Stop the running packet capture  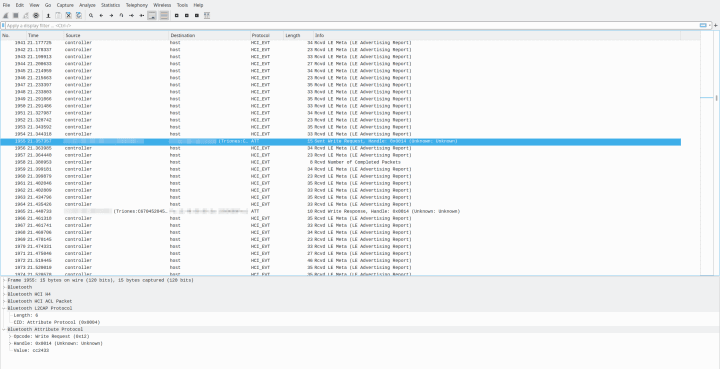[x=16, y=16]
